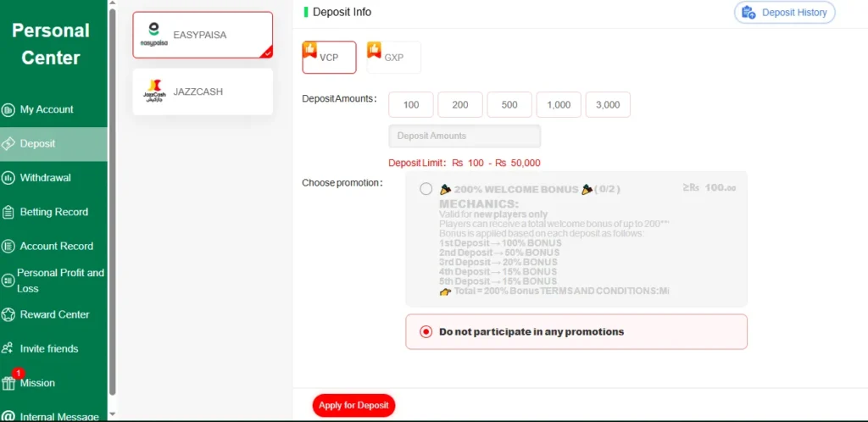Click the sidebar scroll up arrow

[x=113, y=3]
